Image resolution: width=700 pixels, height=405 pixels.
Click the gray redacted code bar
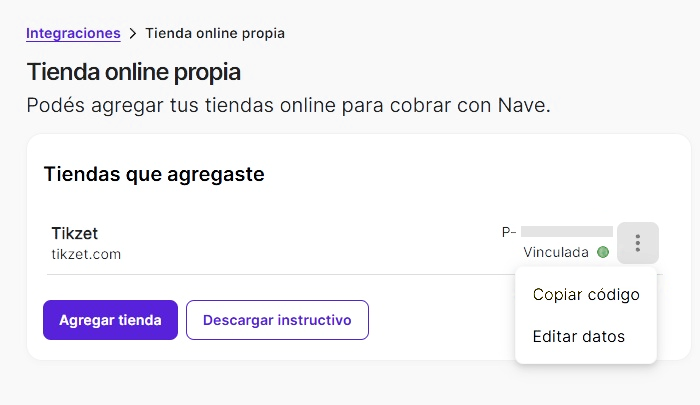click(566, 231)
